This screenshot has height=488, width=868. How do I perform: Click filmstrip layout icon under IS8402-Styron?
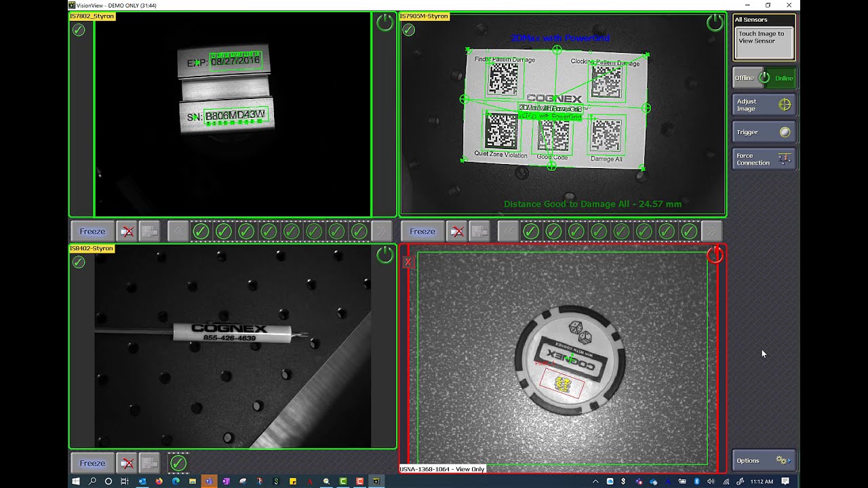point(149,463)
